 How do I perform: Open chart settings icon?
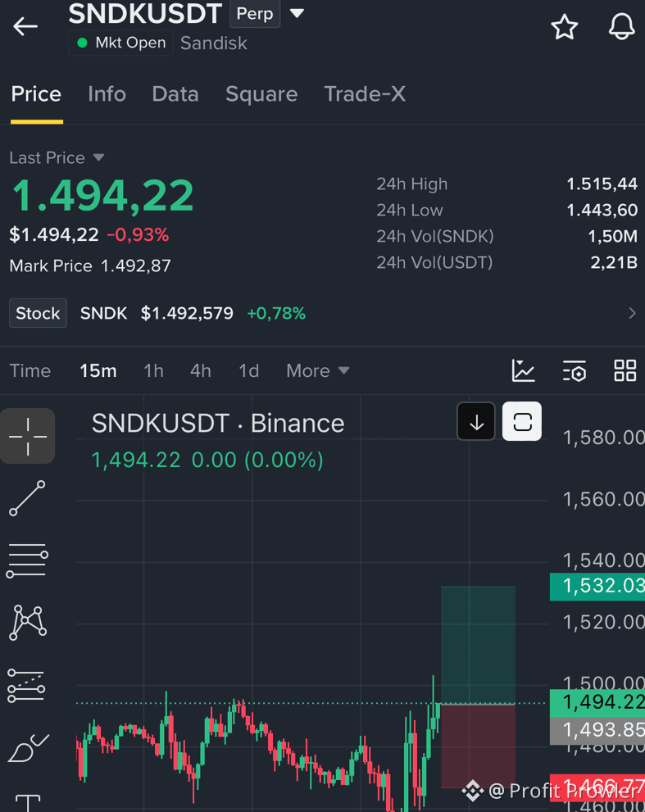[574, 371]
